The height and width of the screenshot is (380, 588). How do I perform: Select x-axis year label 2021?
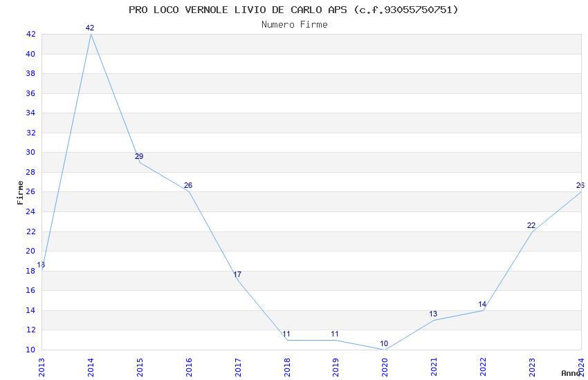(x=434, y=368)
